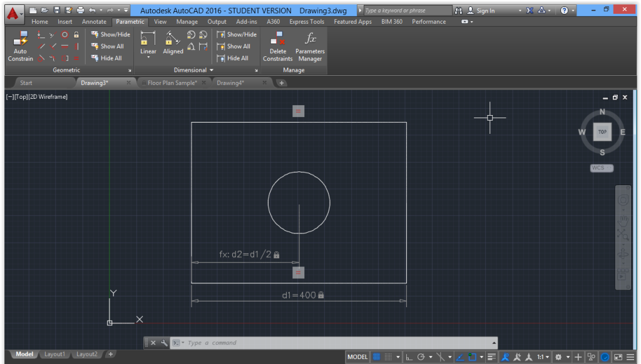Toggle ortho mode in status bar
The height and width of the screenshot is (364, 641).
point(408,356)
